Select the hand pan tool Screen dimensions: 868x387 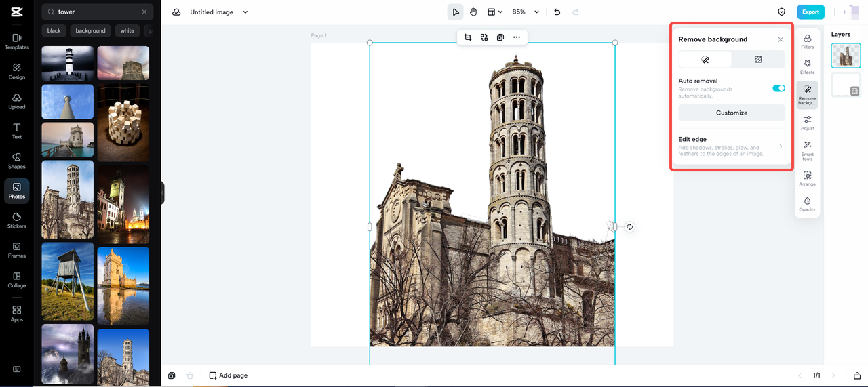tap(473, 12)
